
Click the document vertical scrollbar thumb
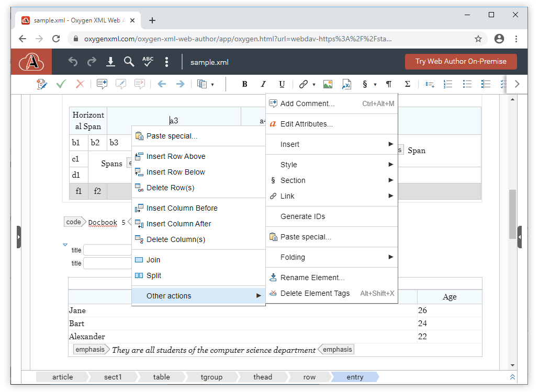[x=512, y=214]
